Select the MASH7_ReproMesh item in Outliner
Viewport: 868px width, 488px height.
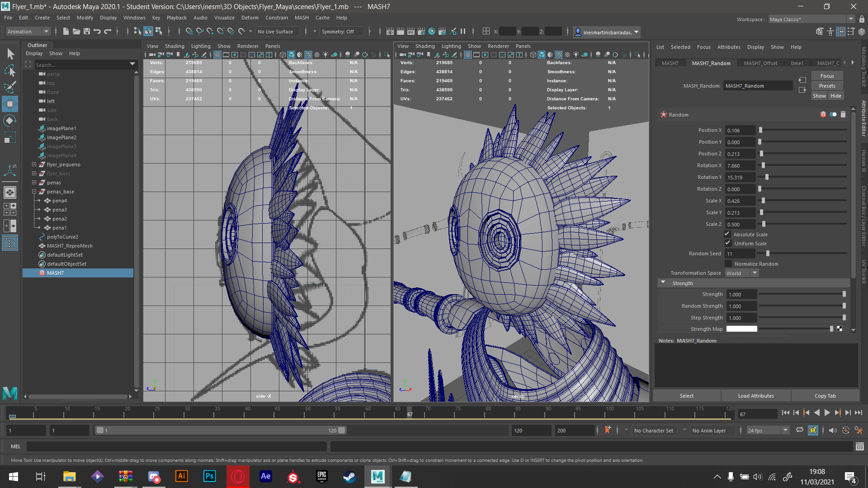coord(70,246)
